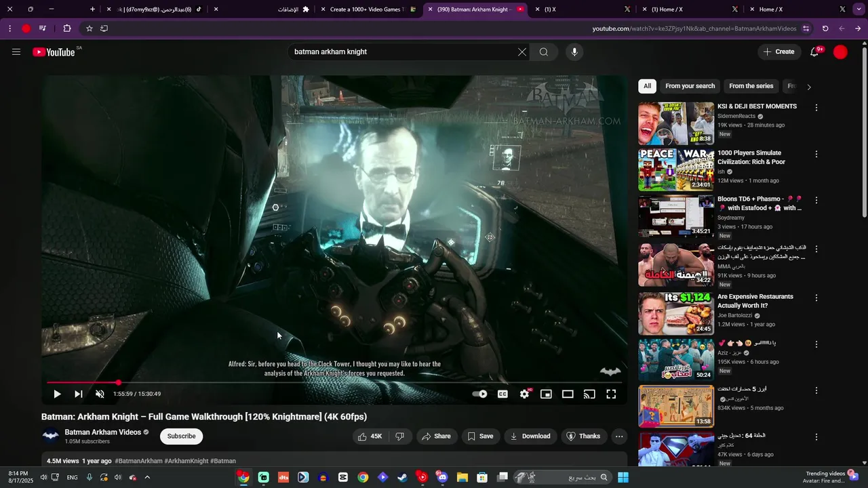This screenshot has width=868, height=488.
Task: Open Are Expensive Restaurants Actually Worth It thumbnail
Action: click(676, 313)
